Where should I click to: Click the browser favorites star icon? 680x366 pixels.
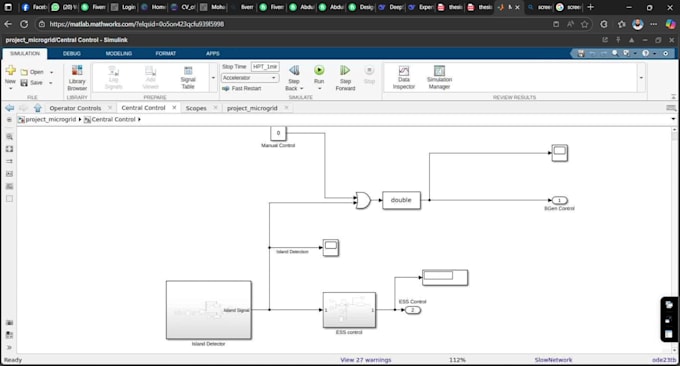pos(585,24)
